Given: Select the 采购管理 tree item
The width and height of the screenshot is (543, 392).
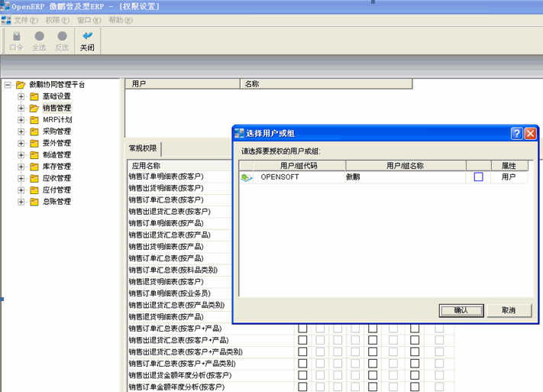Looking at the screenshot, I should 57,131.
